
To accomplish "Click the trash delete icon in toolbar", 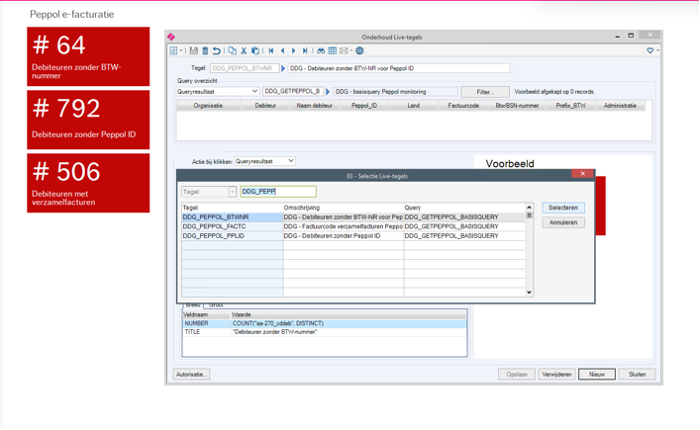I will pyautogui.click(x=206, y=50).
